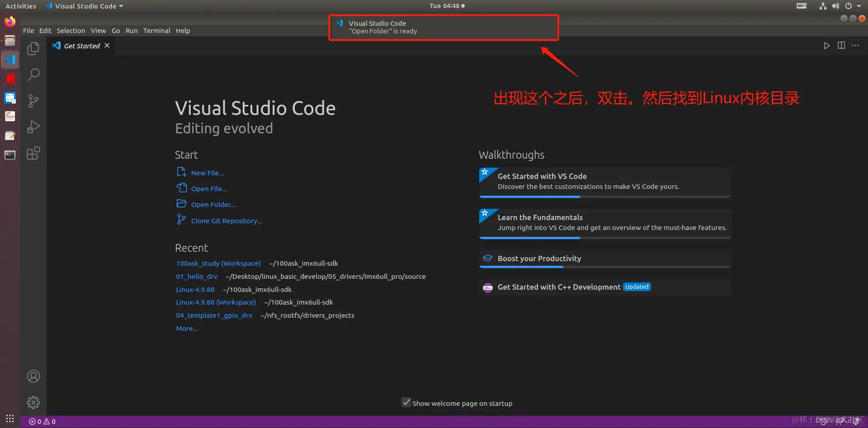The width and height of the screenshot is (868, 428).
Task: Expand the system menu arrow in top bar
Action: click(859, 6)
